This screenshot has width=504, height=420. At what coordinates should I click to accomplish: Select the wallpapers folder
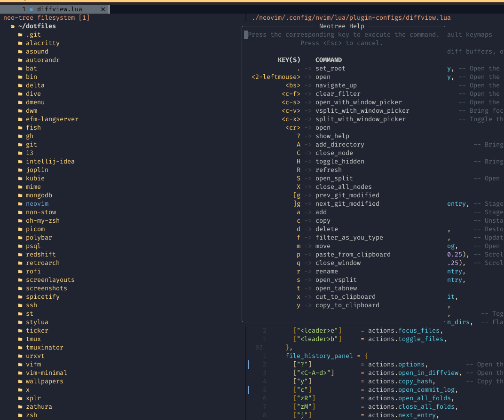(45, 381)
